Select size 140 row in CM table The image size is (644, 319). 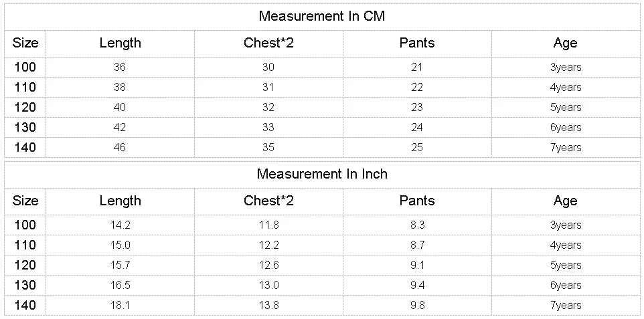25,147
